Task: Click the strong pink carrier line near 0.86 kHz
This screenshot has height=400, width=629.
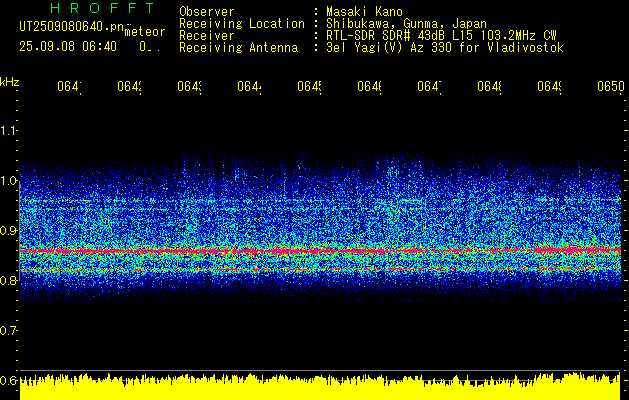Action: coord(321,251)
